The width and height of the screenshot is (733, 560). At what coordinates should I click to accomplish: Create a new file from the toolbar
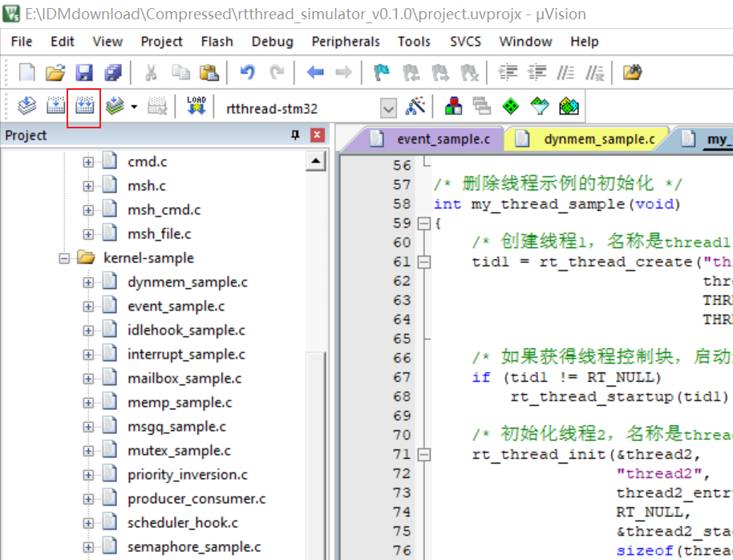point(26,72)
